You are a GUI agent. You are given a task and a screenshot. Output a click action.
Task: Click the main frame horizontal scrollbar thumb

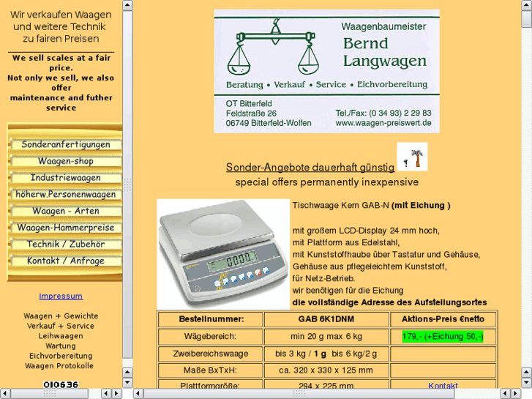[x=299, y=394]
